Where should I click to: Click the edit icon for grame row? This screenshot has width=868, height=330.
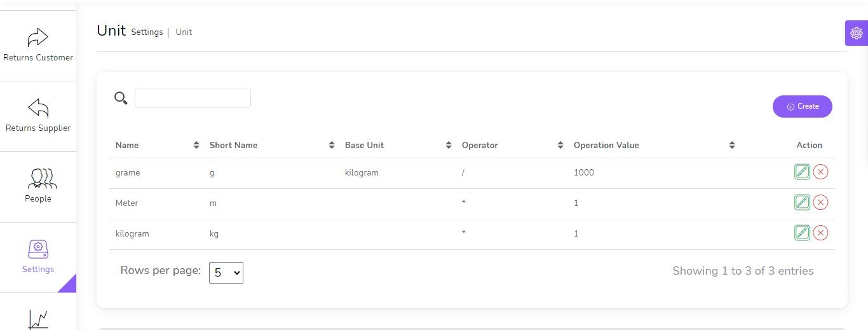(802, 172)
